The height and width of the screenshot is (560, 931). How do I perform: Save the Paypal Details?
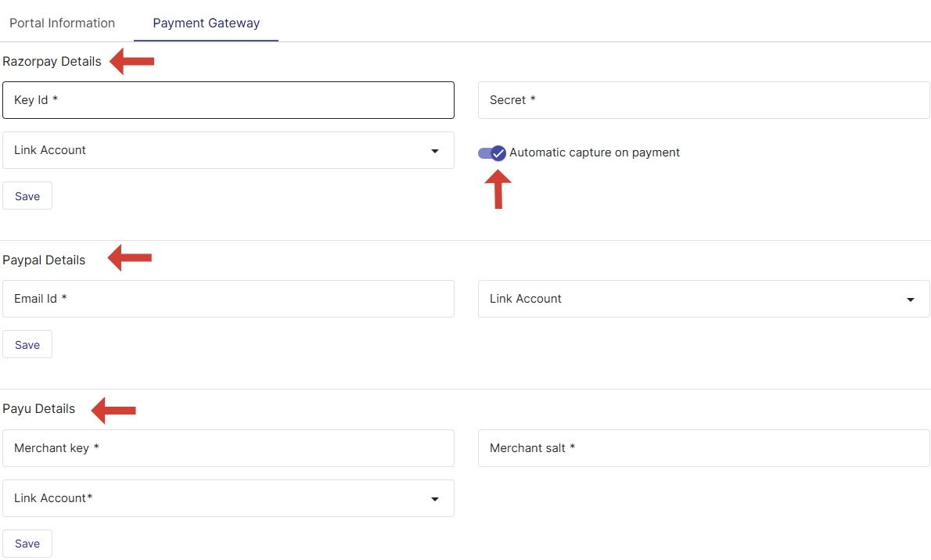(x=27, y=344)
